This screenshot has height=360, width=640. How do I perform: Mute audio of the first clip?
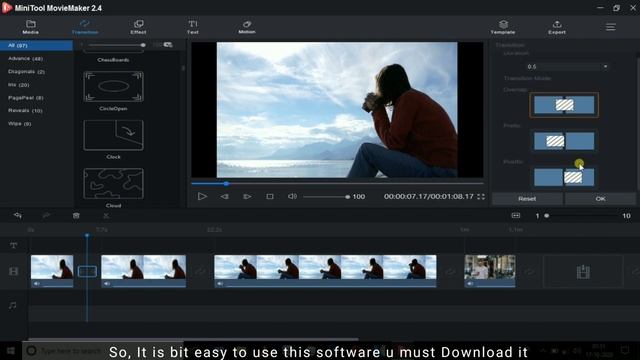37,283
